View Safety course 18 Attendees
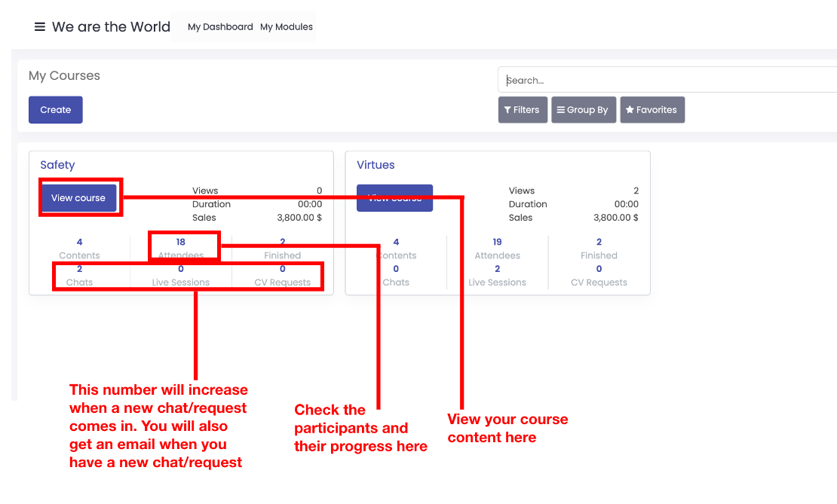The width and height of the screenshot is (837, 504). point(181,248)
